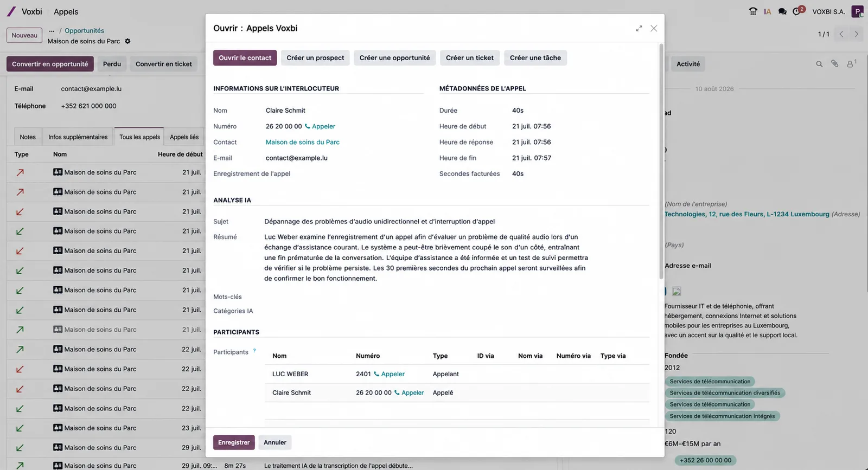Open the Appels menu

click(66, 11)
